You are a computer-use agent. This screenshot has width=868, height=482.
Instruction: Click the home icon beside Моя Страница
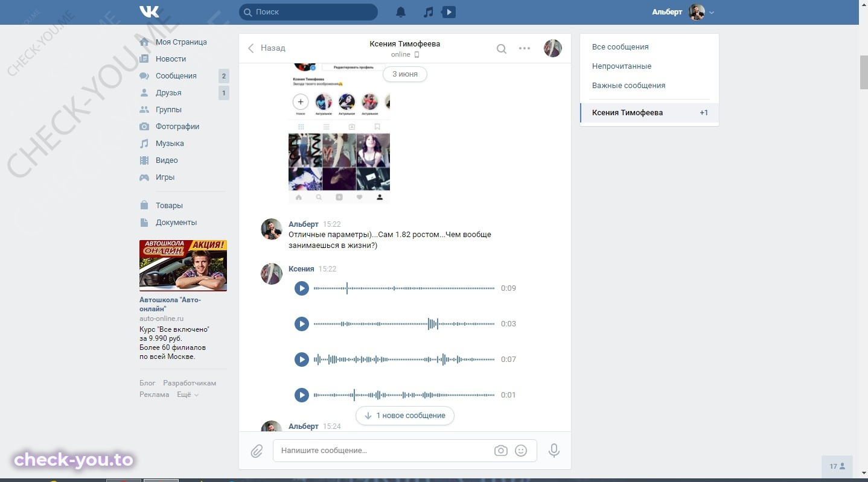144,42
